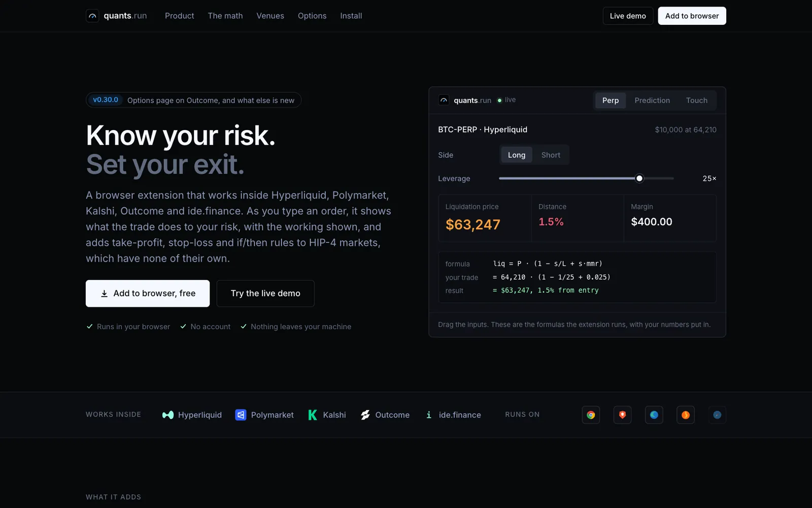Click the '25×' leverage value
The height and width of the screenshot is (508, 812).
[709, 178]
